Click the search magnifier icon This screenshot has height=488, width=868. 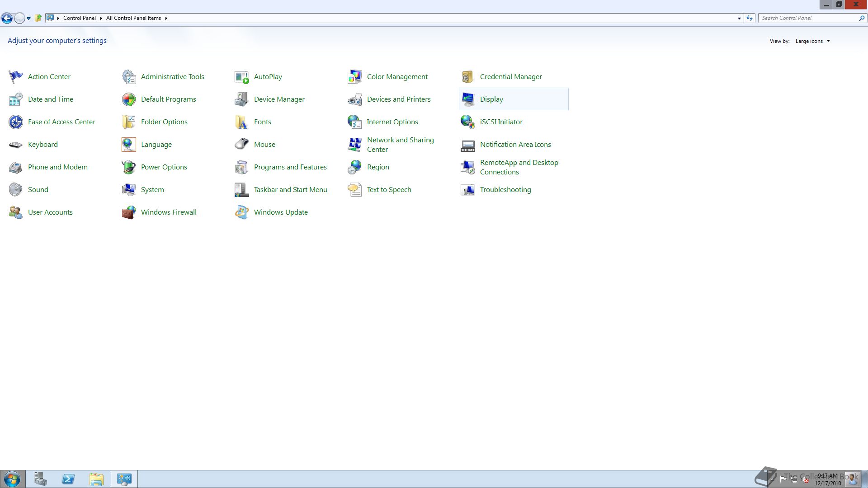coord(862,19)
